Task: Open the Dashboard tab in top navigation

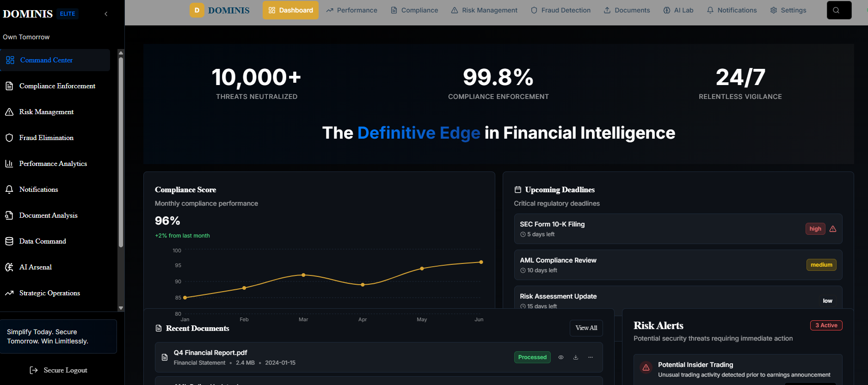Action: 290,10
